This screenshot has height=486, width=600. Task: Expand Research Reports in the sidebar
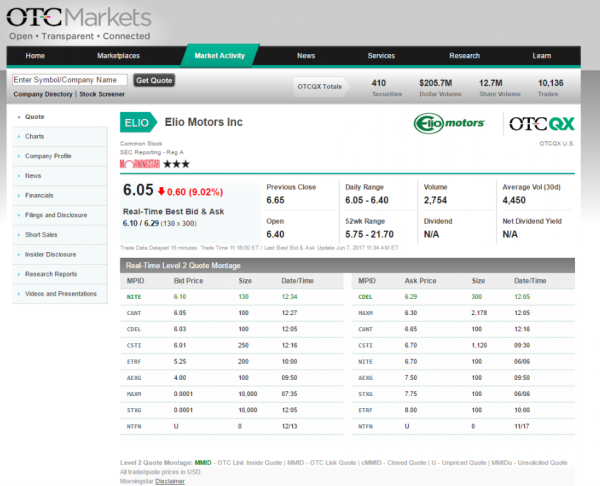click(60, 274)
